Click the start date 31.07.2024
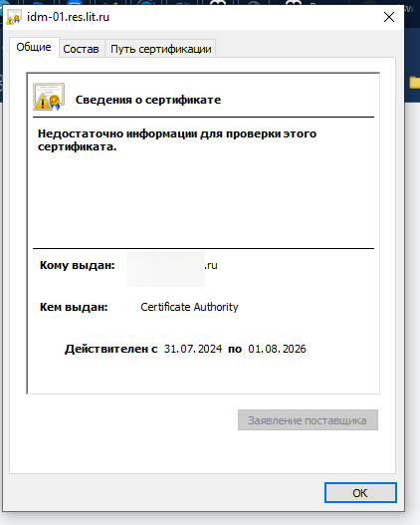420x525 pixels. (x=193, y=349)
